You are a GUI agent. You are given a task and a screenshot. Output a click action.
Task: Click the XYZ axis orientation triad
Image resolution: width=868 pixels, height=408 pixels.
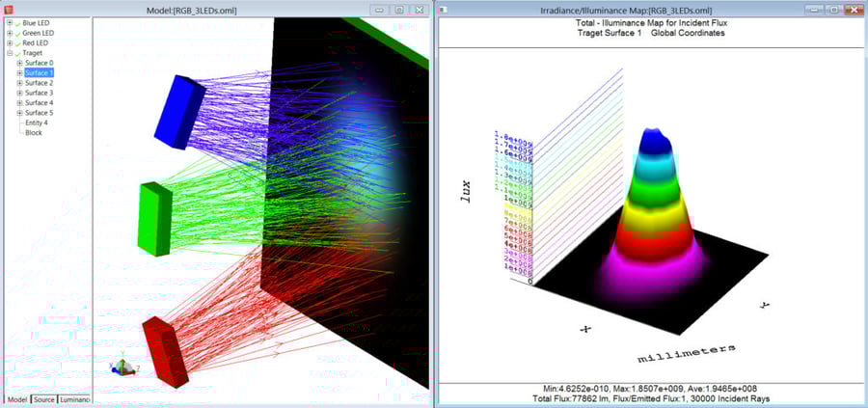pyautogui.click(x=121, y=367)
